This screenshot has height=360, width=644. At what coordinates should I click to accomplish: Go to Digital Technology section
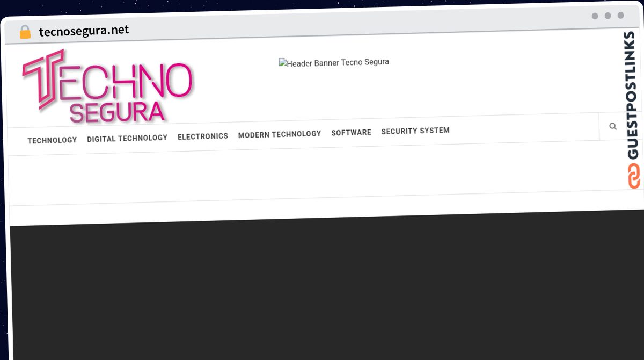(127, 138)
